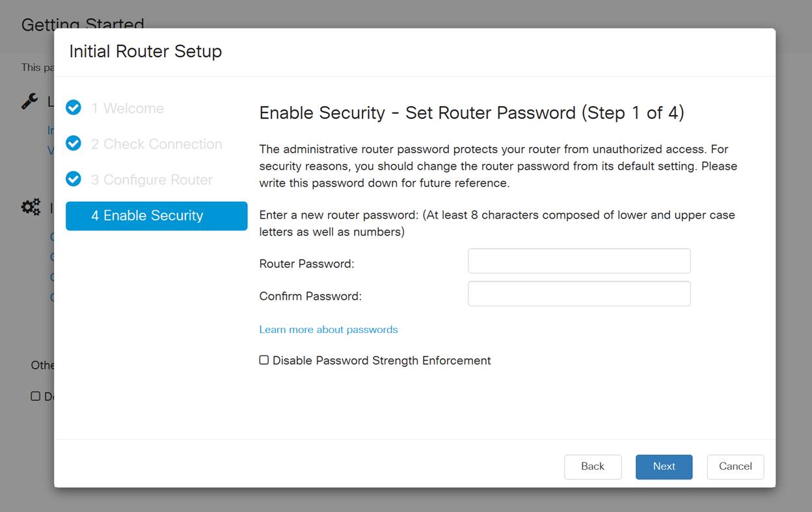The image size is (812, 512).
Task: Click the gears icon behind the dialog
Action: pyautogui.click(x=31, y=208)
